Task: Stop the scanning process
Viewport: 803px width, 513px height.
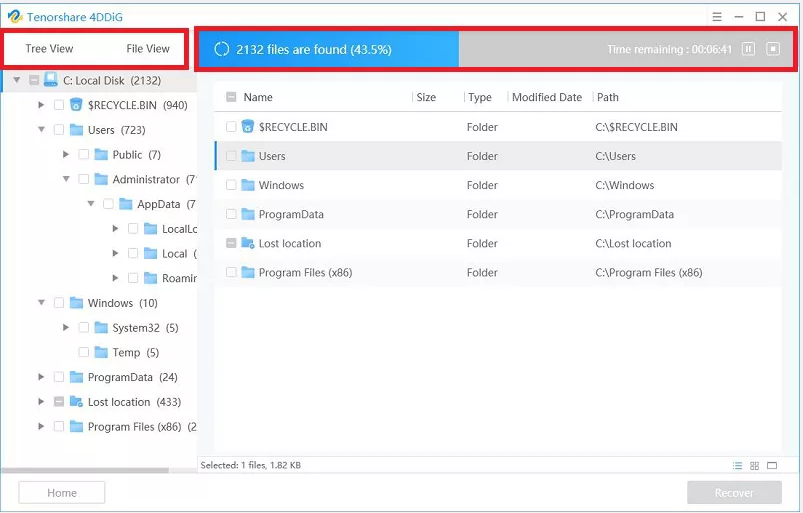Action: tap(773, 49)
